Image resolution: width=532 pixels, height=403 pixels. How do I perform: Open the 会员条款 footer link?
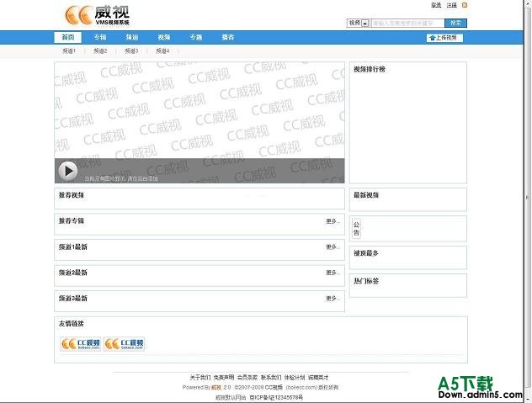pyautogui.click(x=247, y=377)
